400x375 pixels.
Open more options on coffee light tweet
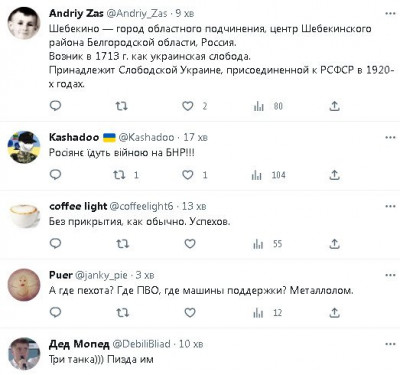(390, 206)
